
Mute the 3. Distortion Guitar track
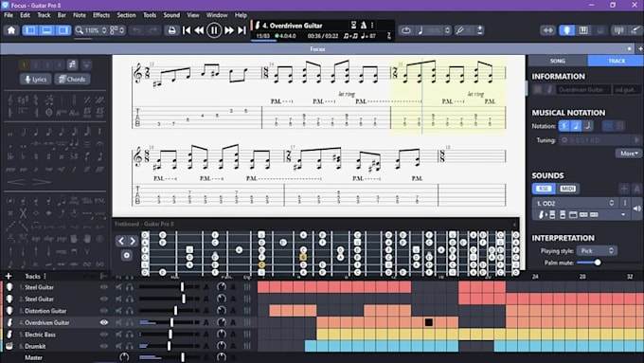[118, 311]
